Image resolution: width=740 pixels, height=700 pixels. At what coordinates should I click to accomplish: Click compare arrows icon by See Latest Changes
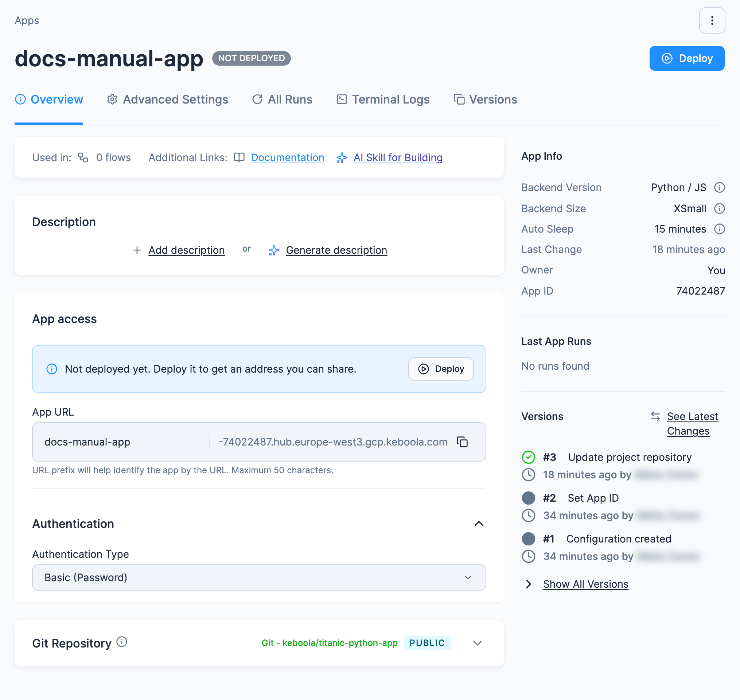pyautogui.click(x=655, y=416)
